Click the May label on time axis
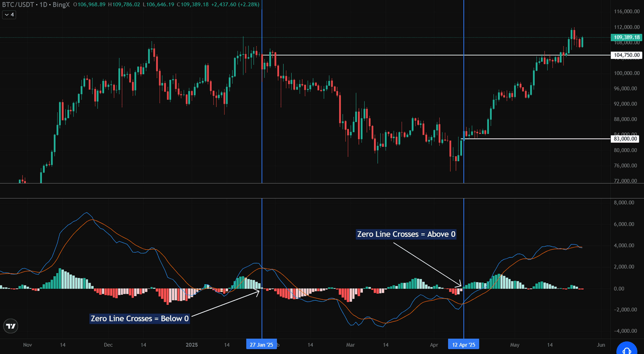Screen dimensions: 644x354 (x=514, y=345)
